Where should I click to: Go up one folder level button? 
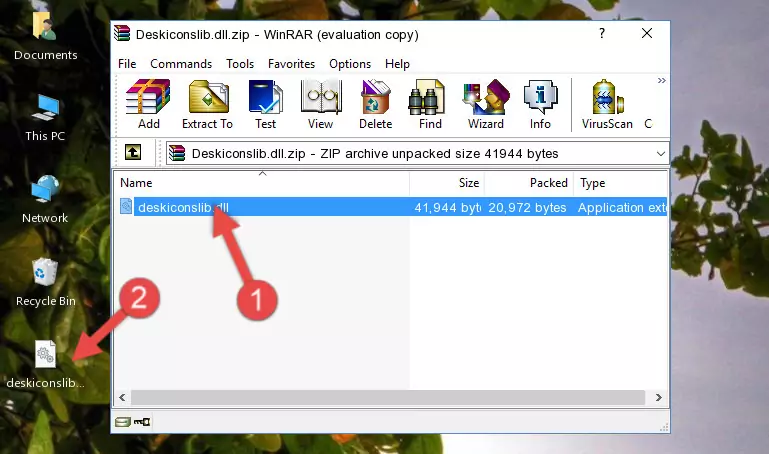click(x=133, y=152)
